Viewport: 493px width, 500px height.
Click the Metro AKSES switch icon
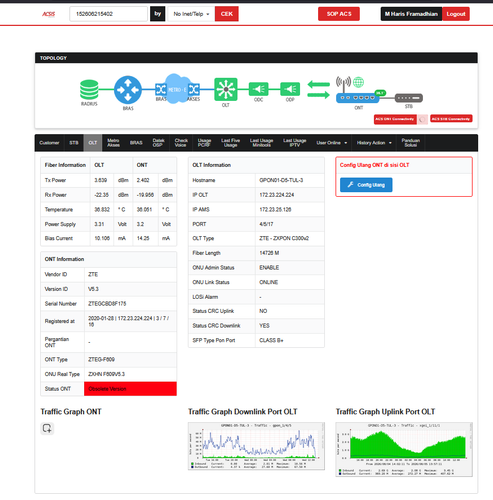[194, 89]
